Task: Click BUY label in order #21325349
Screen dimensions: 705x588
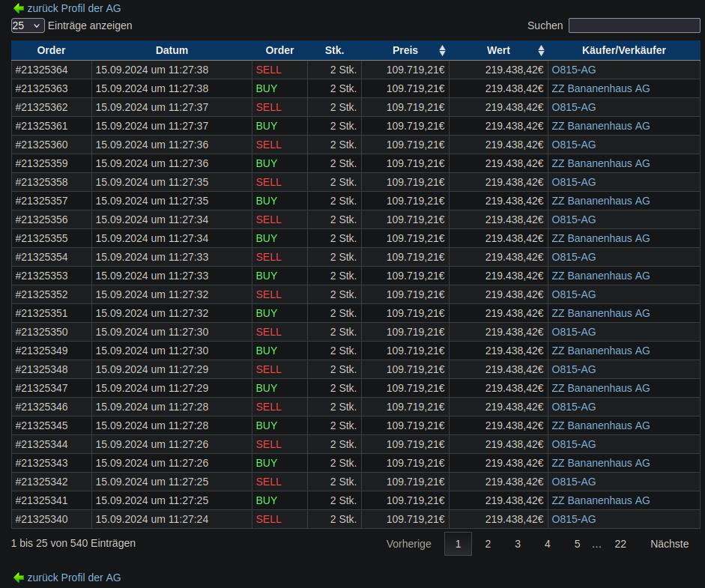Action: [266, 351]
